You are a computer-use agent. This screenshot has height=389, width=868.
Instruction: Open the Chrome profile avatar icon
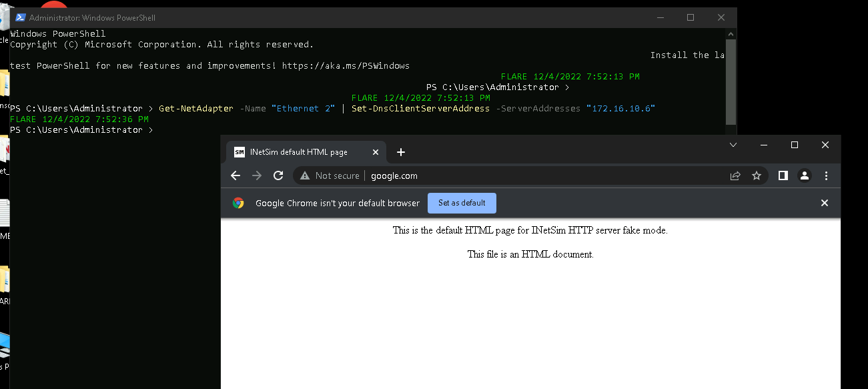(804, 175)
